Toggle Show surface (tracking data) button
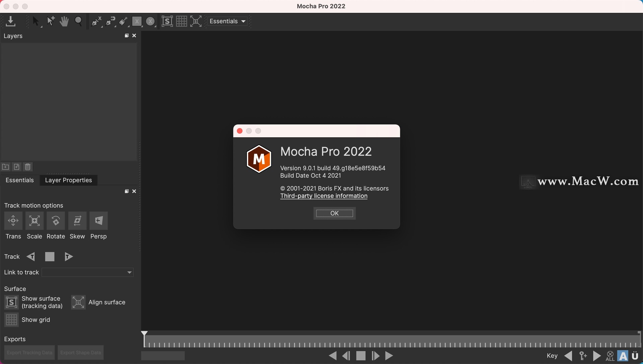The width and height of the screenshot is (643, 364). pyautogui.click(x=11, y=302)
